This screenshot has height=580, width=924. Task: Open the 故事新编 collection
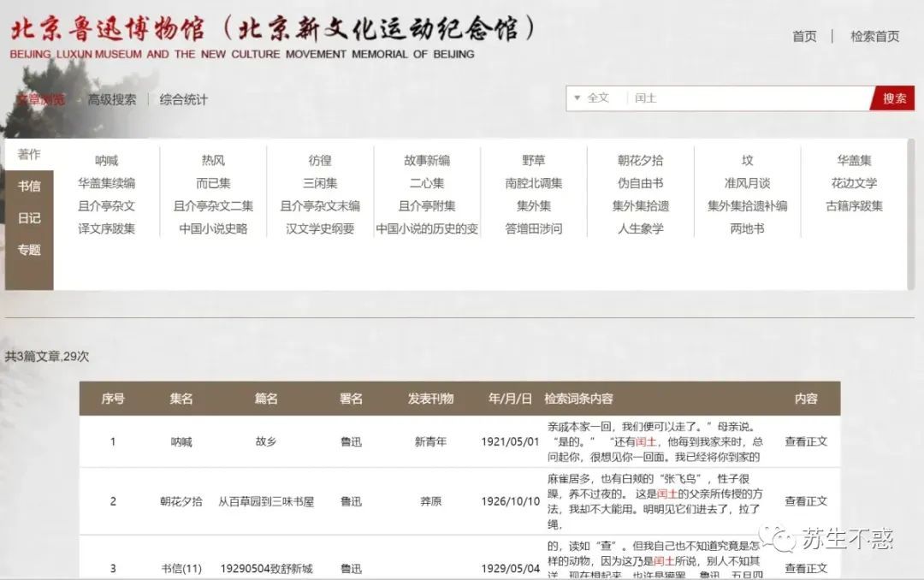click(427, 160)
